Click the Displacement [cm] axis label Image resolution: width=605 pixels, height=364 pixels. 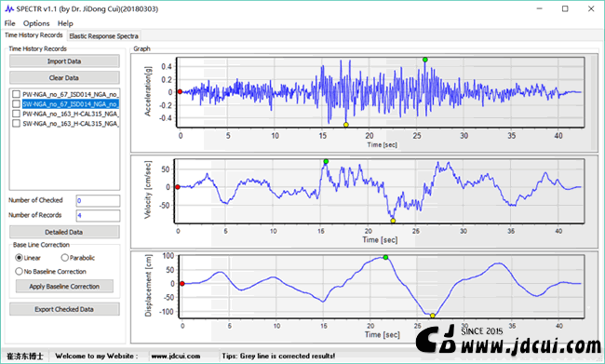tap(148, 285)
